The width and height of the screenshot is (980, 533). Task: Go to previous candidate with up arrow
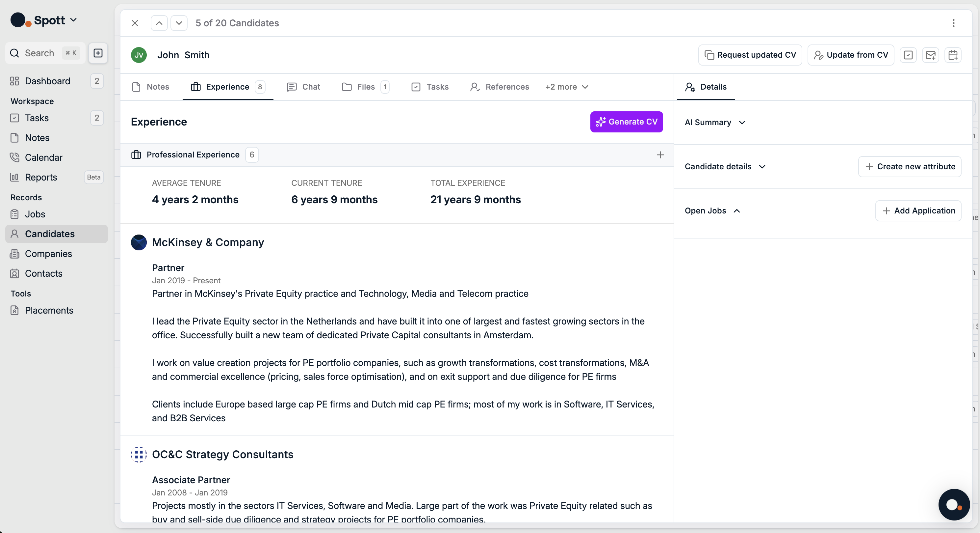click(x=159, y=23)
